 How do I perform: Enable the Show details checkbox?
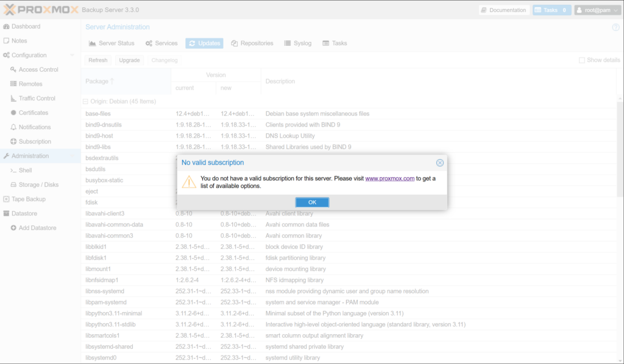tap(582, 60)
